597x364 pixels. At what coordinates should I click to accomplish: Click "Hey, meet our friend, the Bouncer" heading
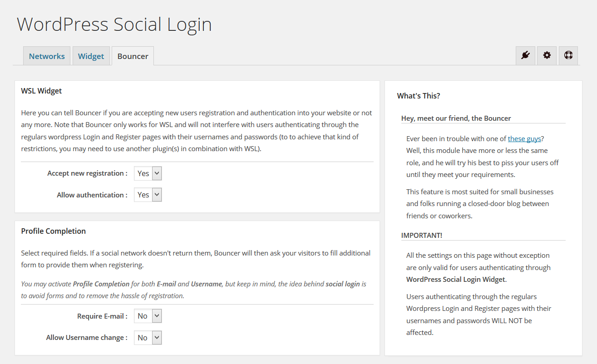[456, 118]
